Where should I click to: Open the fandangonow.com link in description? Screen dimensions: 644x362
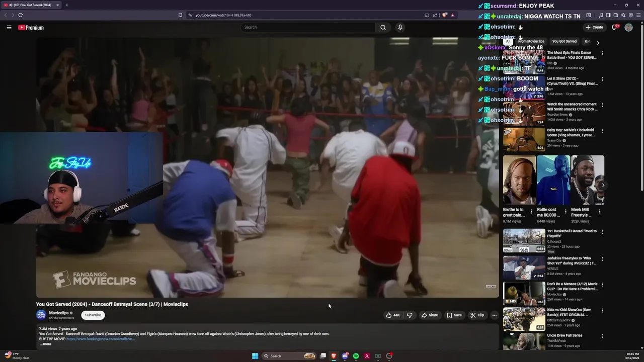pos(100,339)
